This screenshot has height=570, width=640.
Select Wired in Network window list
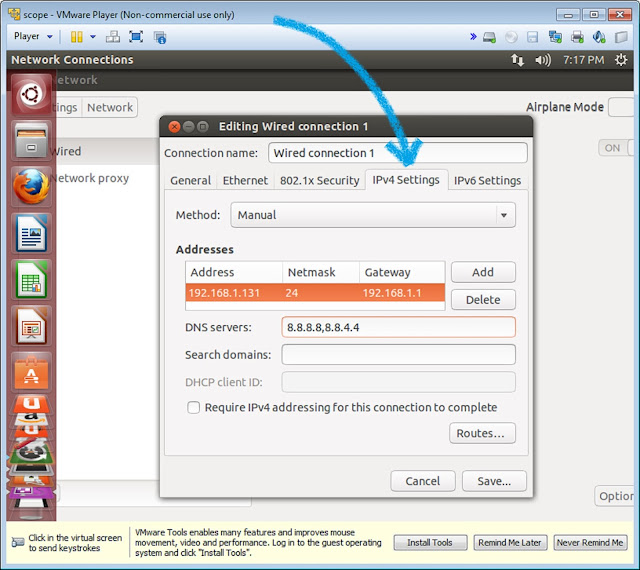(107, 151)
